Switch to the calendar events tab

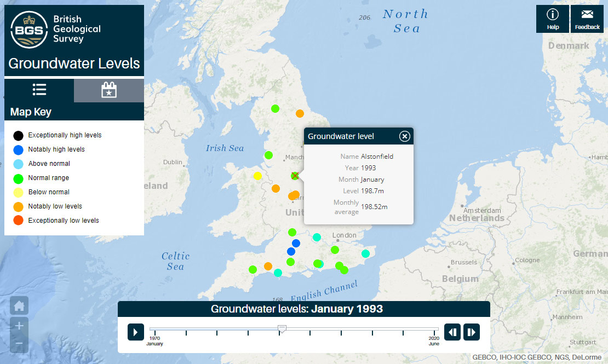pos(109,90)
